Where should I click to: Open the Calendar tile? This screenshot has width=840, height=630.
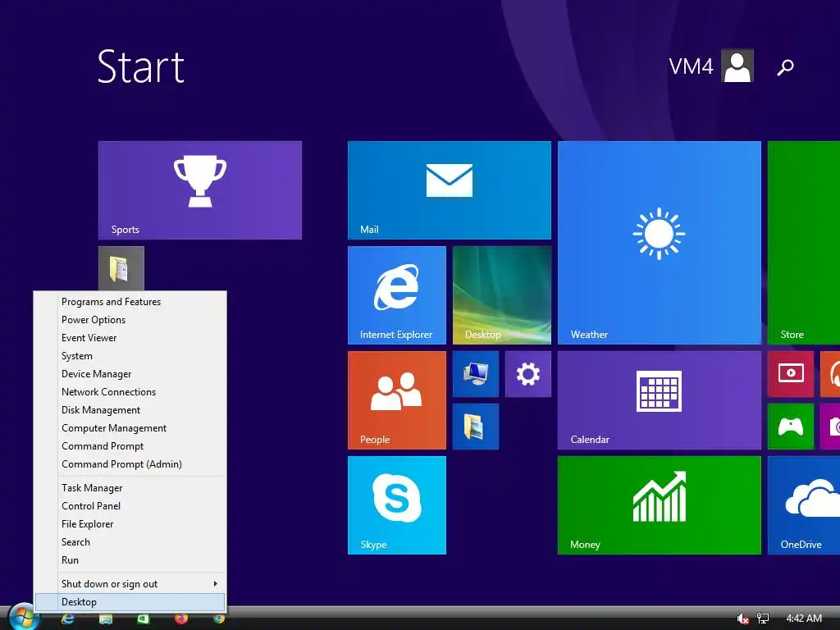659,400
